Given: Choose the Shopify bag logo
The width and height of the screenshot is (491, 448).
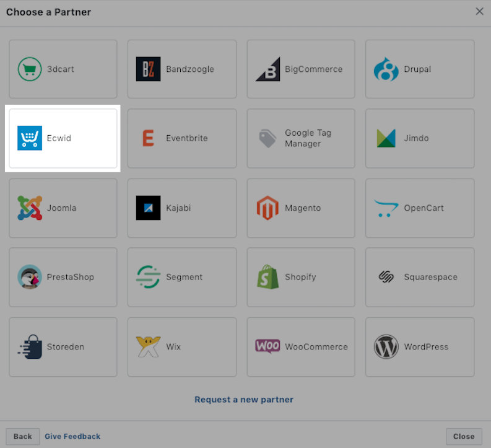Looking at the screenshot, I should (267, 277).
